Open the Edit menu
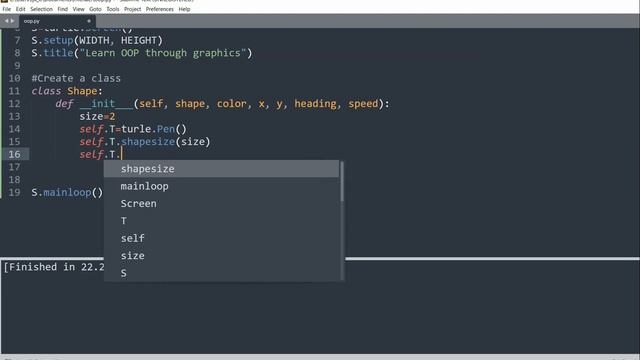The width and height of the screenshot is (640, 360). point(20,9)
